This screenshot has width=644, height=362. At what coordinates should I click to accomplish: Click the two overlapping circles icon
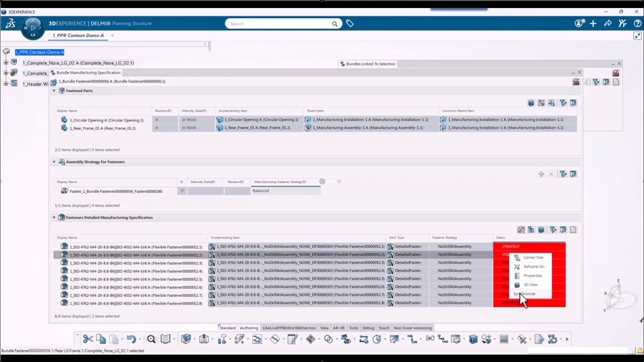(x=328, y=339)
